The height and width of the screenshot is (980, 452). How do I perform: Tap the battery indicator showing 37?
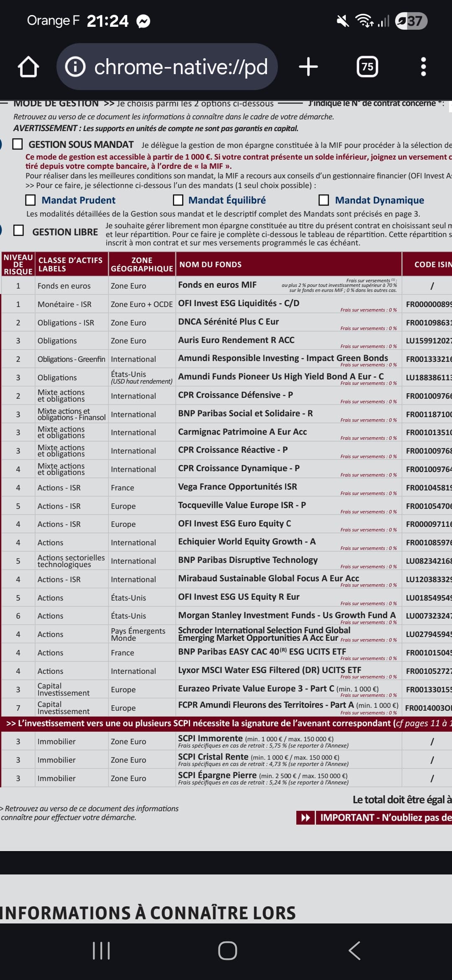[x=411, y=21]
